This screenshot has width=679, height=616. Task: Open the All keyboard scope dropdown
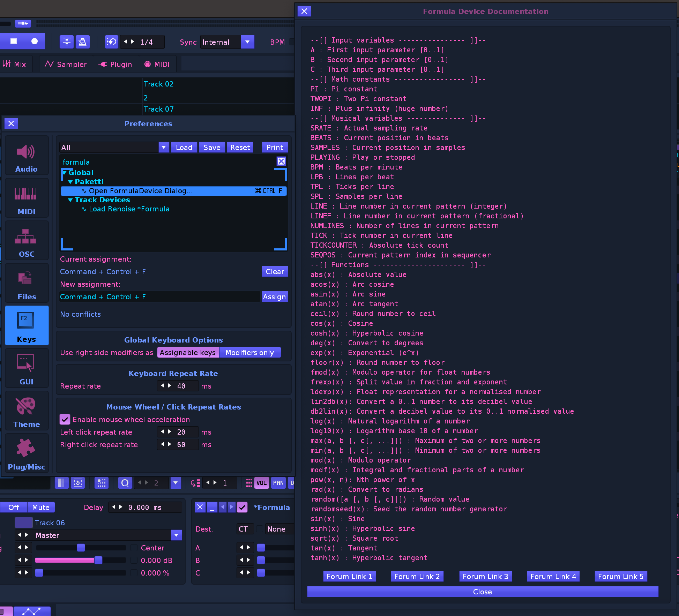163,147
